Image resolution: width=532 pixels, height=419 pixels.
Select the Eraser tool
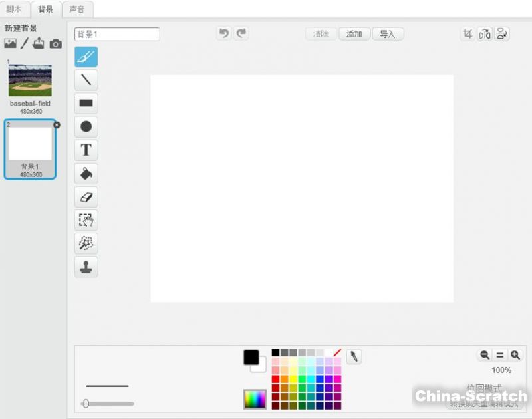[x=86, y=197]
